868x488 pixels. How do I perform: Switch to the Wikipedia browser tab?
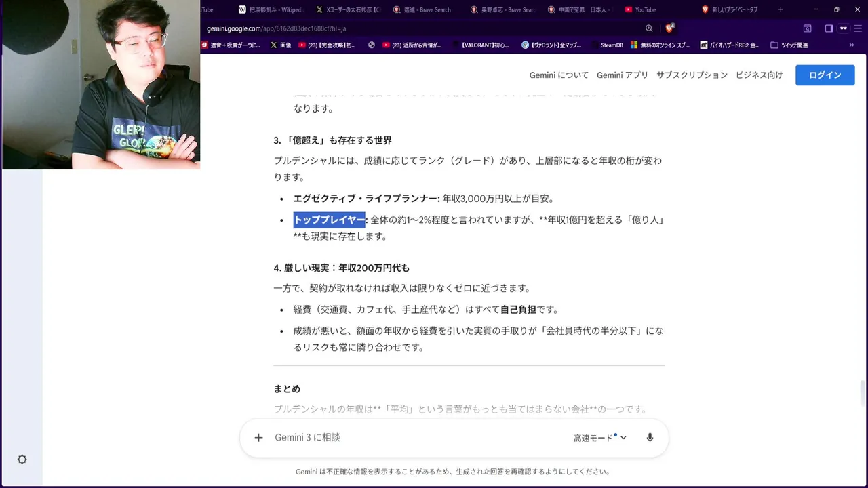point(270,9)
